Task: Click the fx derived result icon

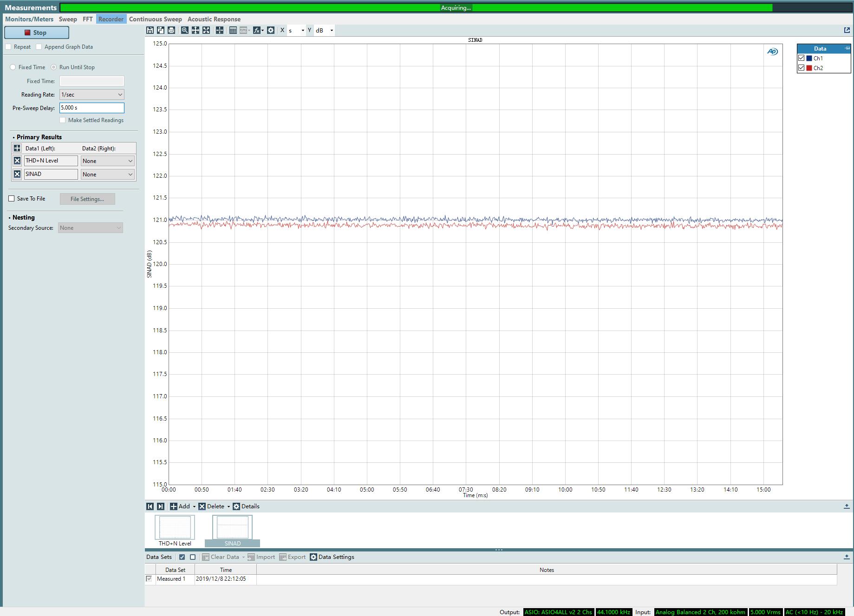Action: pyautogui.click(x=256, y=30)
